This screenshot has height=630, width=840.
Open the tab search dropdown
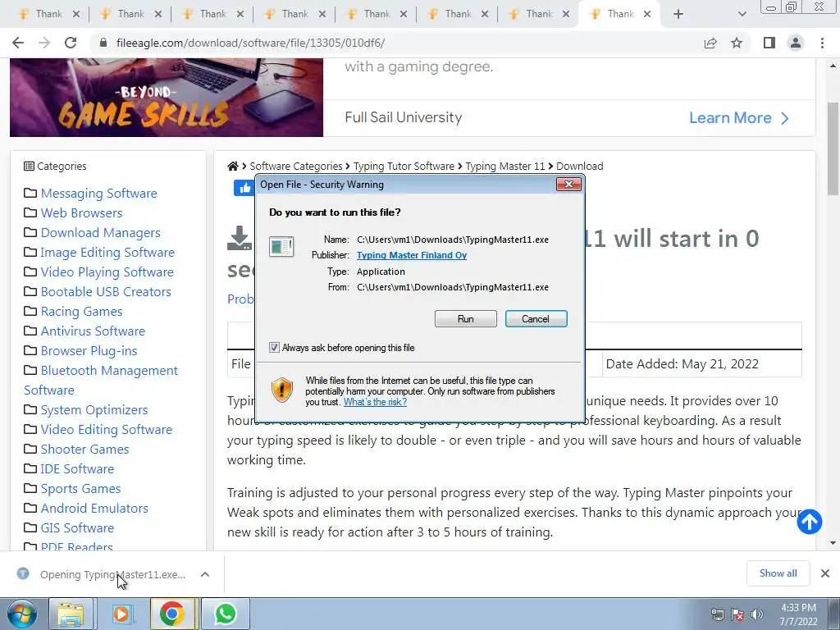(742, 14)
